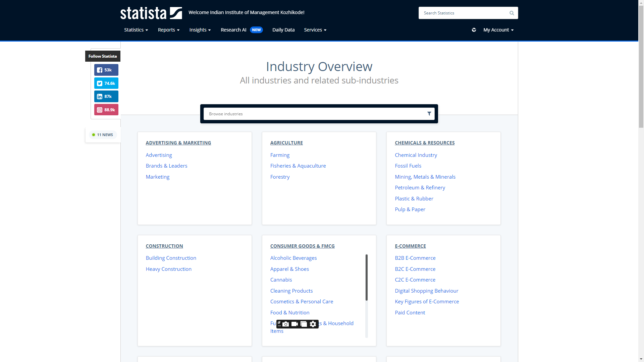Click the 11 NEWS badge
Screen dimensions: 644x362
click(x=103, y=135)
